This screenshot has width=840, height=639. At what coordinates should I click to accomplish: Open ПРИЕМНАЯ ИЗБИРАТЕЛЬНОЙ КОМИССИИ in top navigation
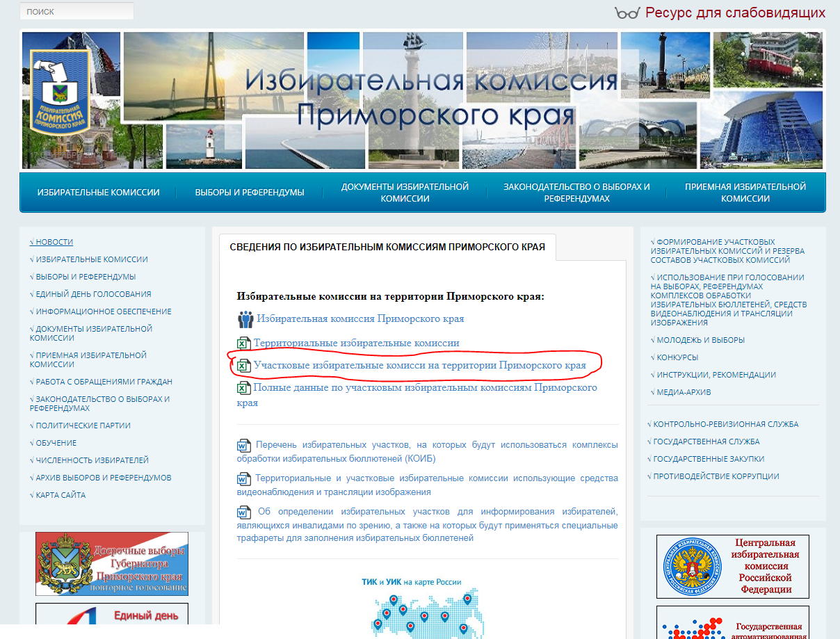point(745,193)
